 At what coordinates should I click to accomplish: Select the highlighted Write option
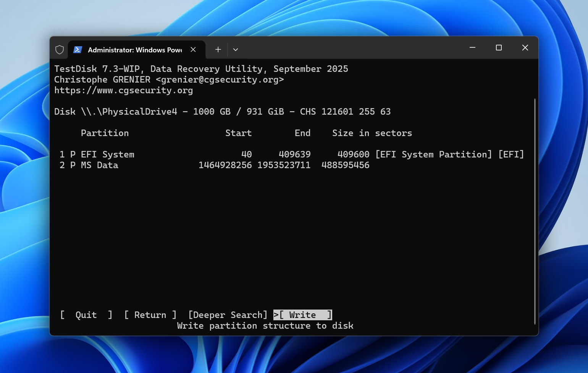(x=303, y=315)
